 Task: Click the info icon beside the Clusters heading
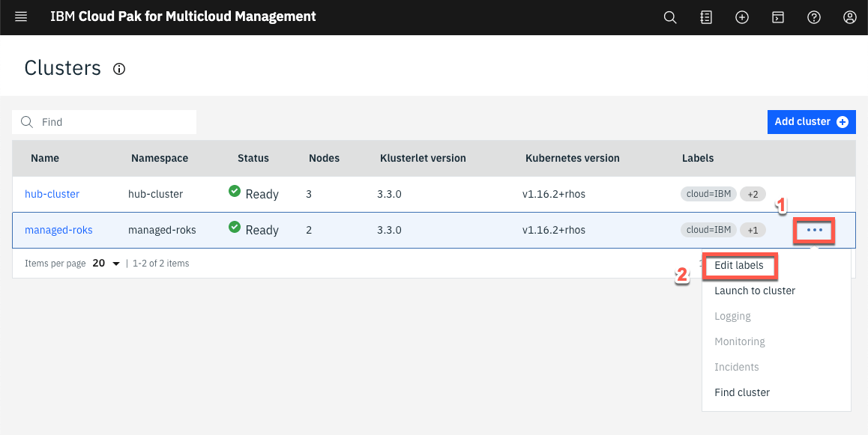pyautogui.click(x=119, y=69)
